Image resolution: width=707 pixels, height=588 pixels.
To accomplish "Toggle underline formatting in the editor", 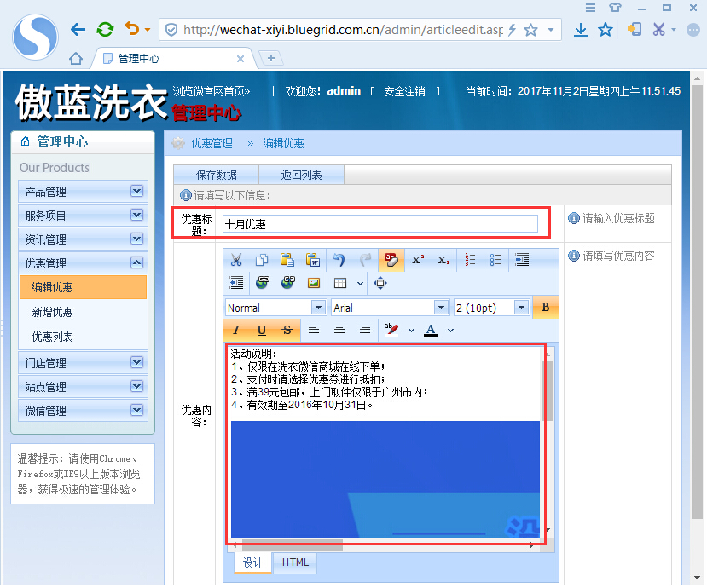I will click(x=262, y=330).
